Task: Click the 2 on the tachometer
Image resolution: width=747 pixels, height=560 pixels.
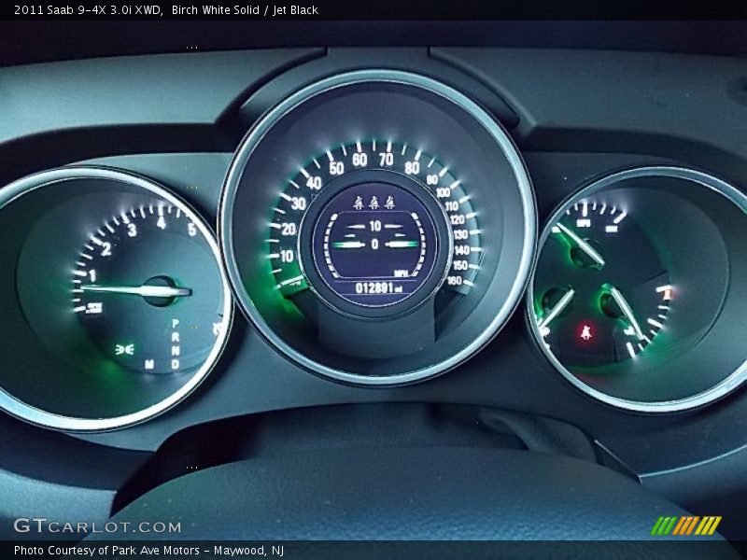Action: pyautogui.click(x=106, y=249)
